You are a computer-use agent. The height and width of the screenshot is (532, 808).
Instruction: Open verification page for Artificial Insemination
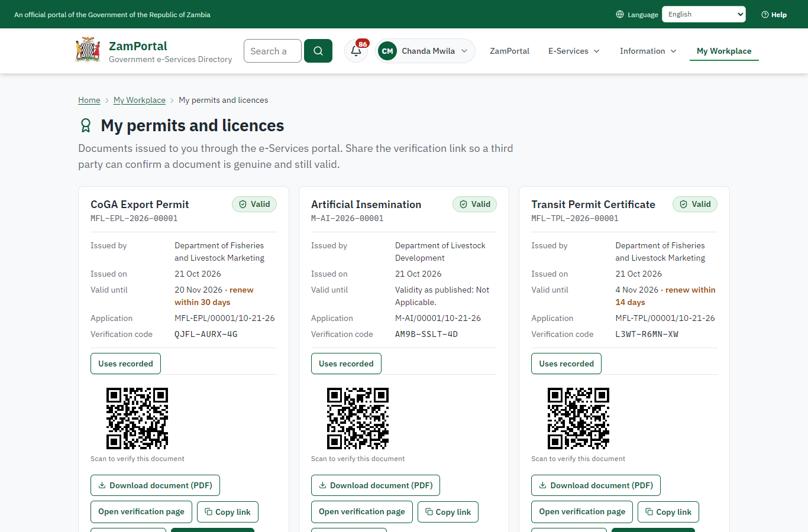[x=362, y=512]
